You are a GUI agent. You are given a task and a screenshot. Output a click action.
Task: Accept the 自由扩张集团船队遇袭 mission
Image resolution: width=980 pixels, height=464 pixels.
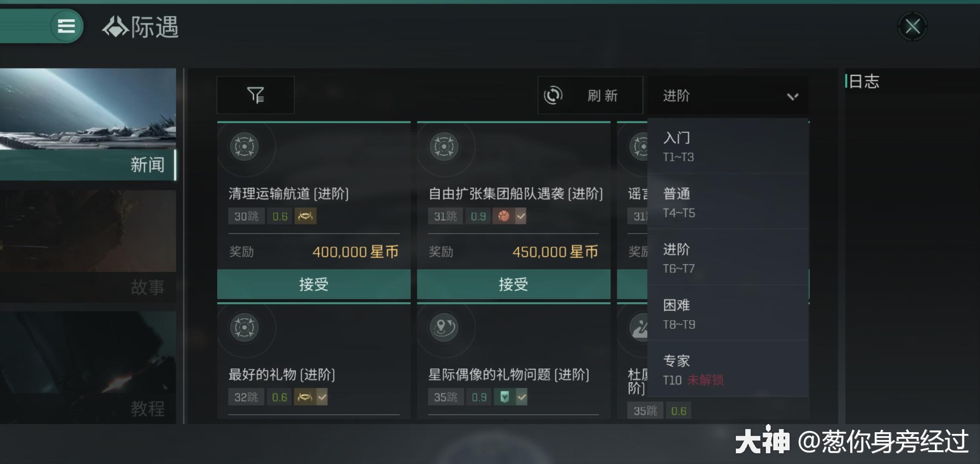tap(513, 284)
